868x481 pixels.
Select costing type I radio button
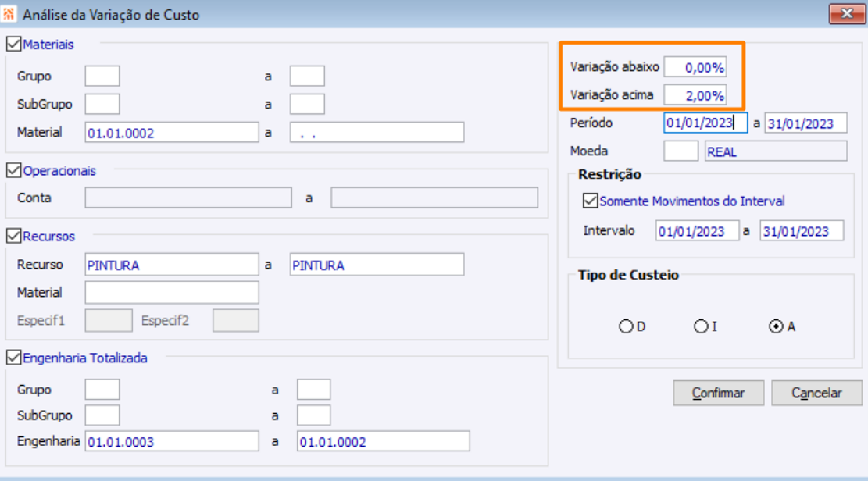pyautogui.click(x=701, y=326)
